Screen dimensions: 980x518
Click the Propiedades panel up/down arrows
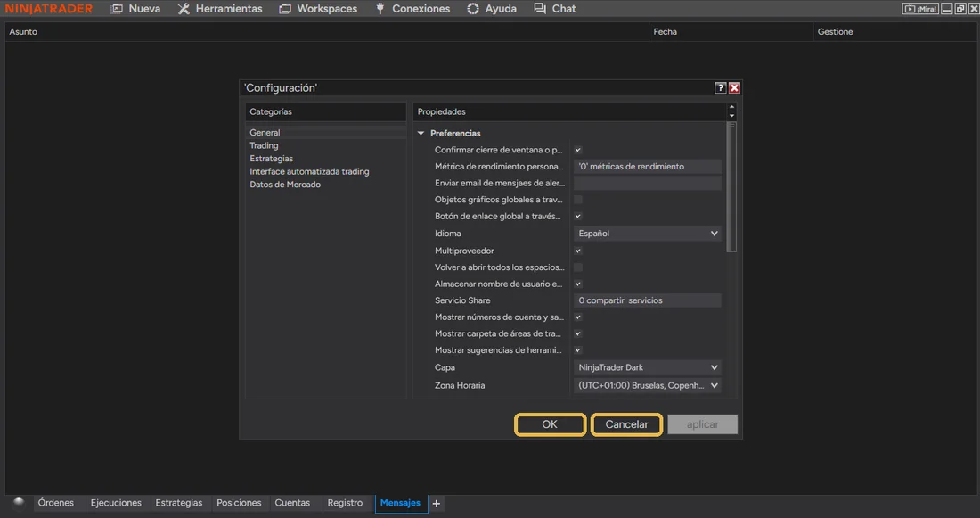pos(731,111)
